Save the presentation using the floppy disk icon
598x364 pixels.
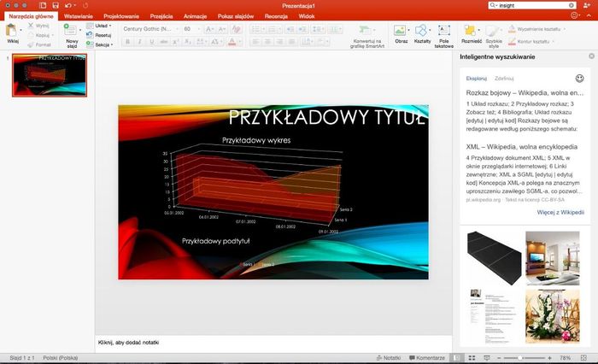pos(55,5)
